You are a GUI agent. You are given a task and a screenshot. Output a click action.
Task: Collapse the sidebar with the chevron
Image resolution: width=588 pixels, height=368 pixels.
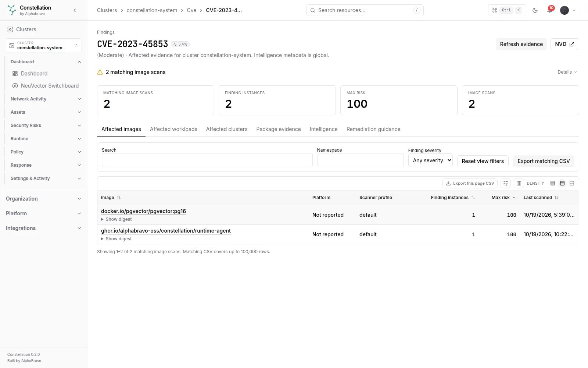75,10
